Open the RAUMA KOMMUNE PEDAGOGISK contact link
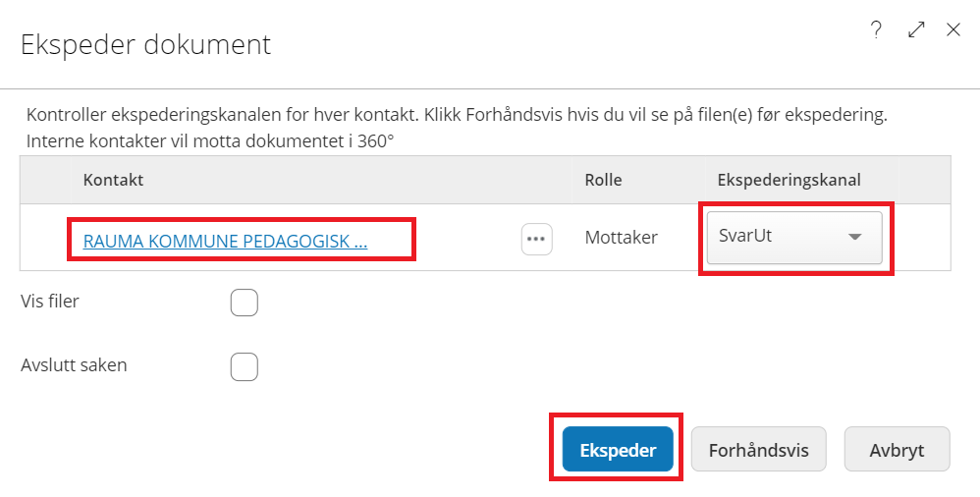This screenshot has width=980, height=497. coord(225,241)
